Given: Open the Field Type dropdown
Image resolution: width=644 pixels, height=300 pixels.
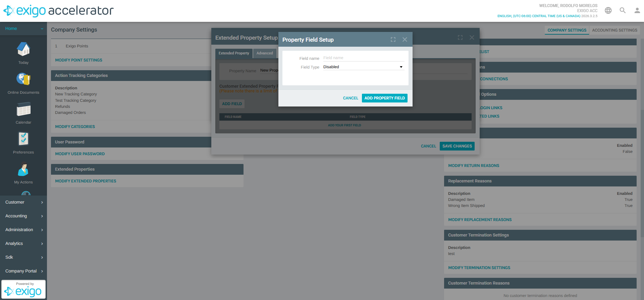Looking at the screenshot, I should [x=364, y=67].
